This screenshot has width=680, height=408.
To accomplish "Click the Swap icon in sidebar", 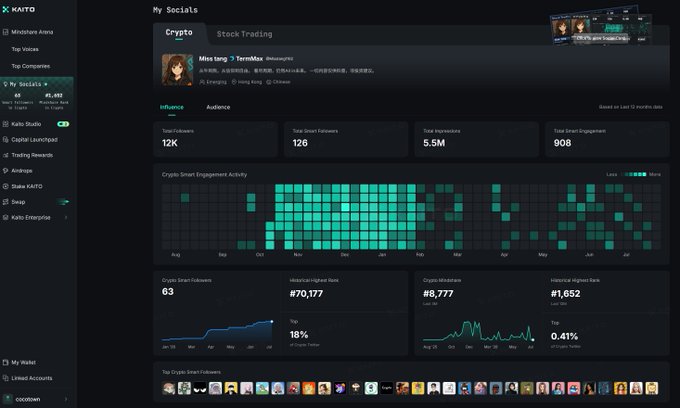I will (6, 202).
